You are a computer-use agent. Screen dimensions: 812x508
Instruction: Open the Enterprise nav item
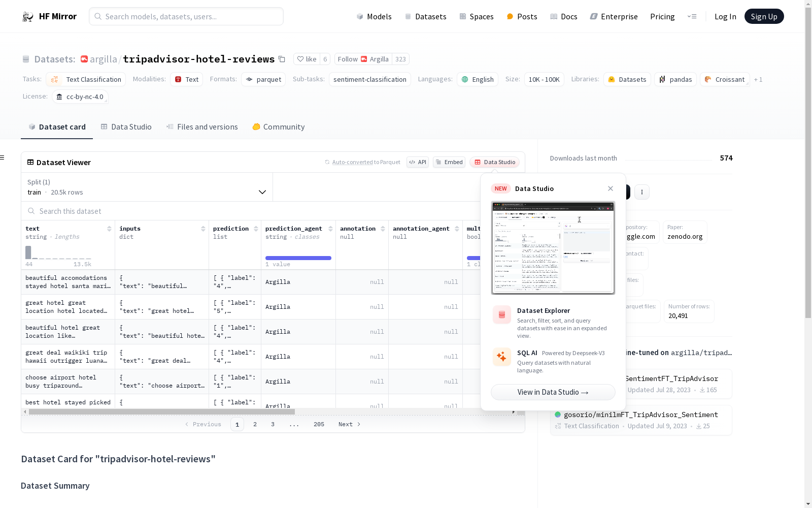[614, 17]
